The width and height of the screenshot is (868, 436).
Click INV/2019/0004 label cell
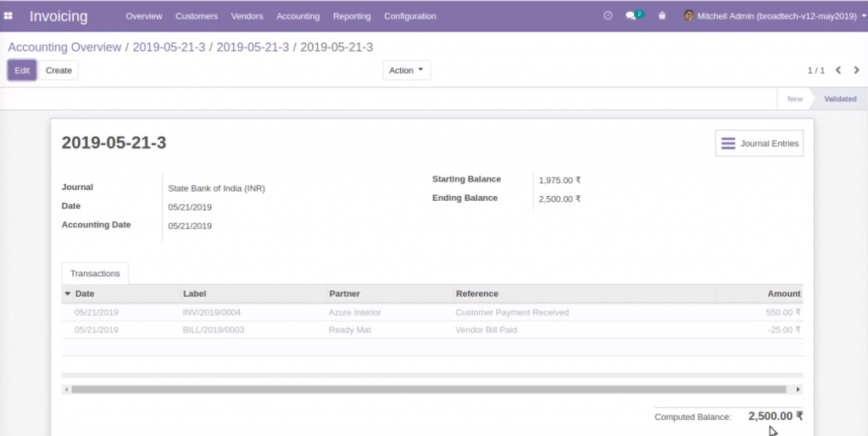tap(212, 312)
